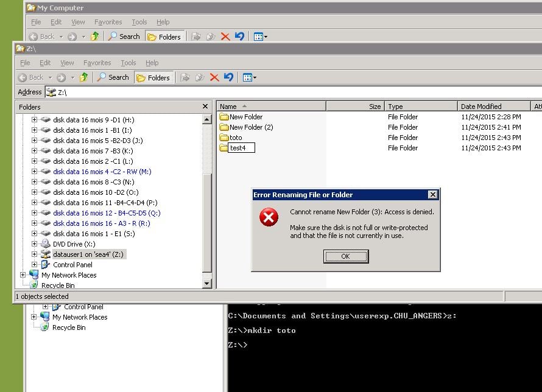This screenshot has height=392, width=542.
Task: Expand disk data 16 mois 7 -B3 (K:)
Action: point(34,150)
